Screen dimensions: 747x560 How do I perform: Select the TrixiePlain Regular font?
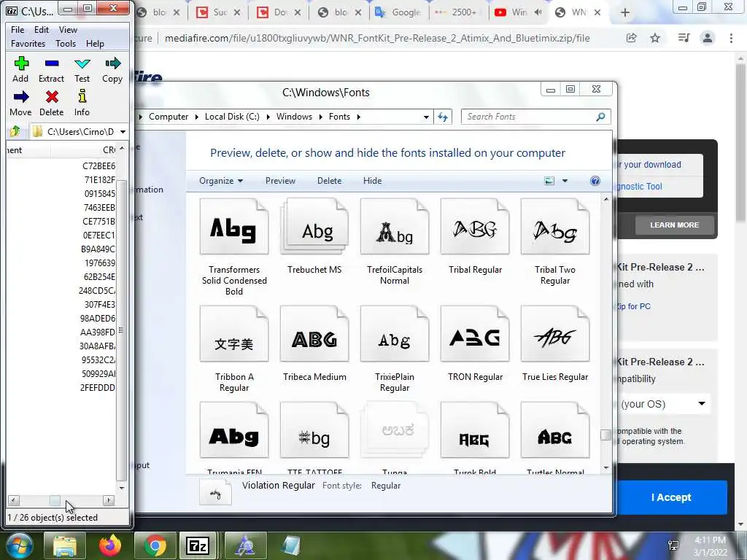(395, 349)
